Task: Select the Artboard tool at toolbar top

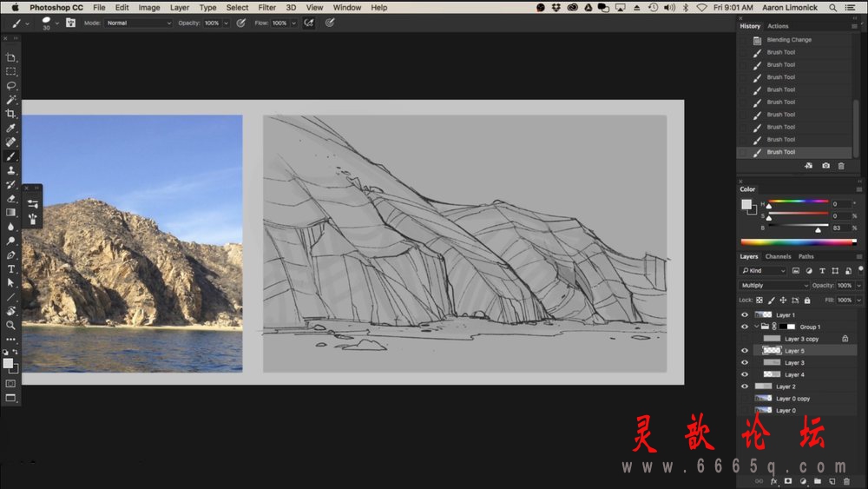Action: 10,57
